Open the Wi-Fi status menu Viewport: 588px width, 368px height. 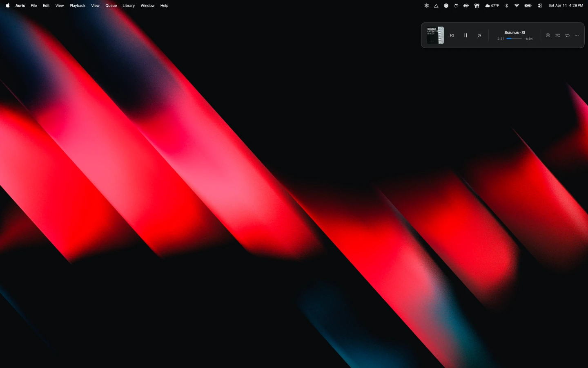point(517,6)
